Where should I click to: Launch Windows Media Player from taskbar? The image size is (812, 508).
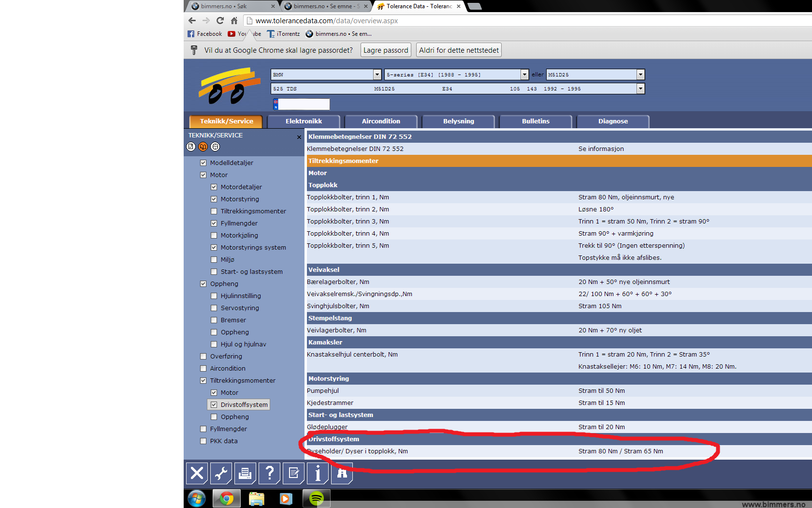click(x=286, y=498)
